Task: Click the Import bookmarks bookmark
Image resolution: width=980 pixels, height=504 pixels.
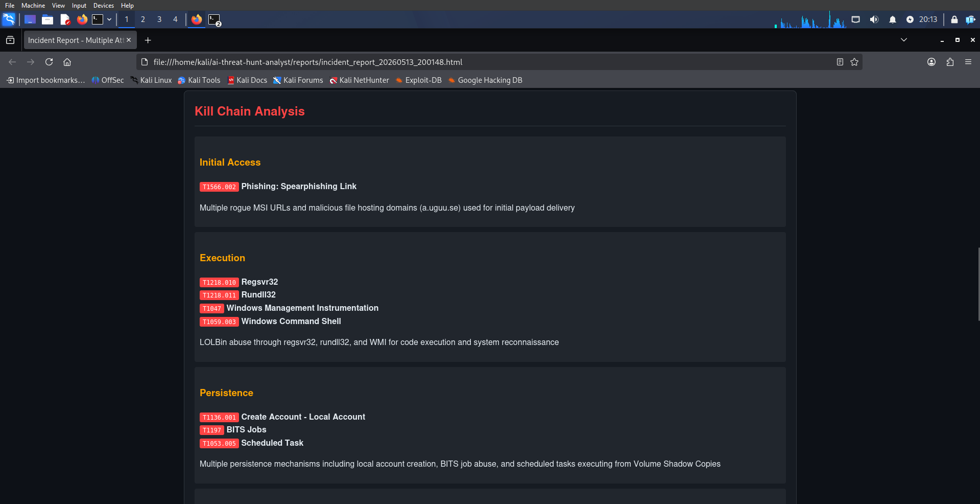Action: (45, 80)
